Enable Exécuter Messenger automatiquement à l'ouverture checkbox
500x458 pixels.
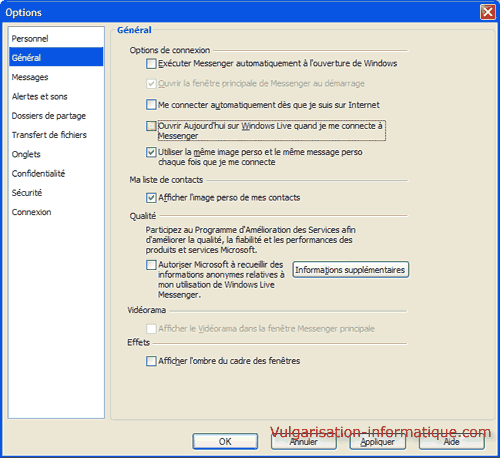tap(151, 63)
